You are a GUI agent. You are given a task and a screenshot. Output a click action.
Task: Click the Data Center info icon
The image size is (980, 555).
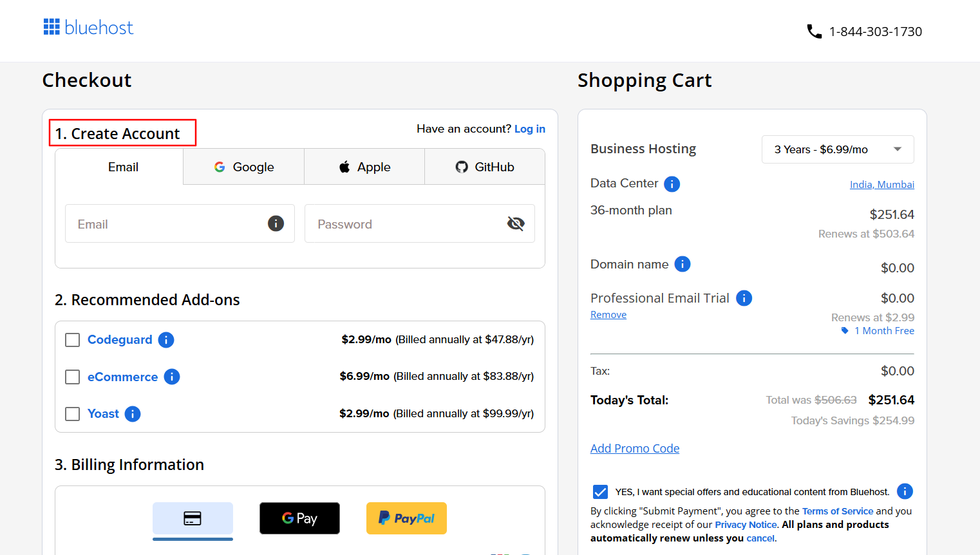click(672, 184)
